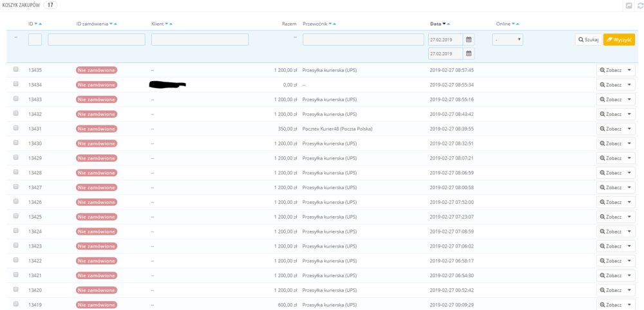644x310 pixels.
Task: Focus the Przewoźnik filter field
Action: (x=363, y=40)
